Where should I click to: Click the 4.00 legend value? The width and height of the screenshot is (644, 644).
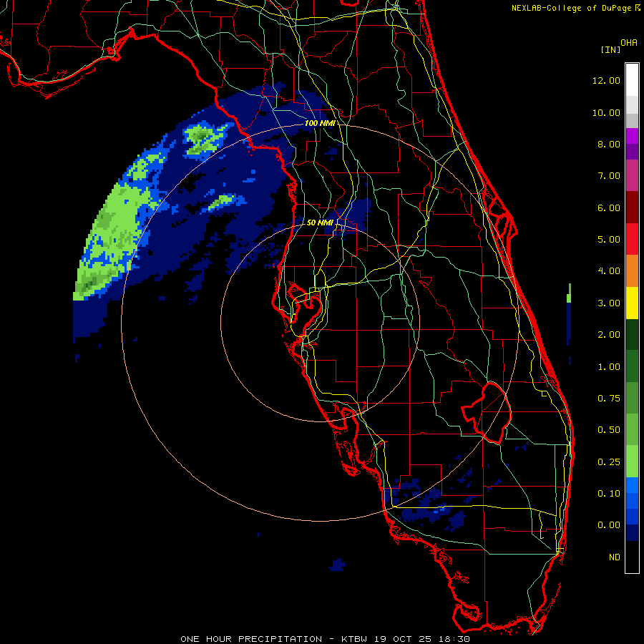pyautogui.click(x=609, y=271)
